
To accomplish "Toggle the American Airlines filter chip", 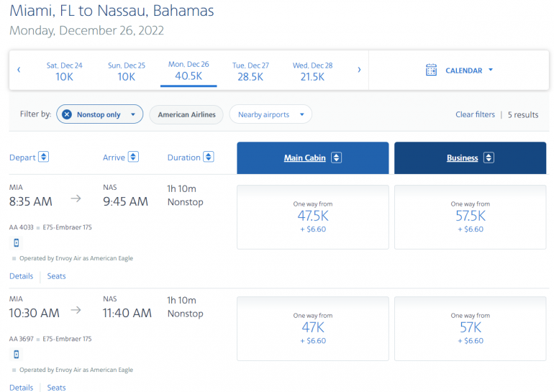I will coord(186,114).
